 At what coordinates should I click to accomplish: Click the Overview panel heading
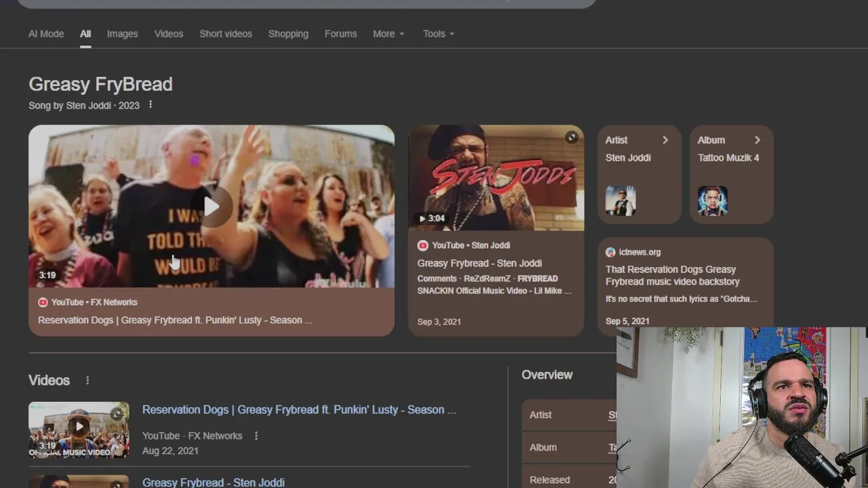[547, 375]
